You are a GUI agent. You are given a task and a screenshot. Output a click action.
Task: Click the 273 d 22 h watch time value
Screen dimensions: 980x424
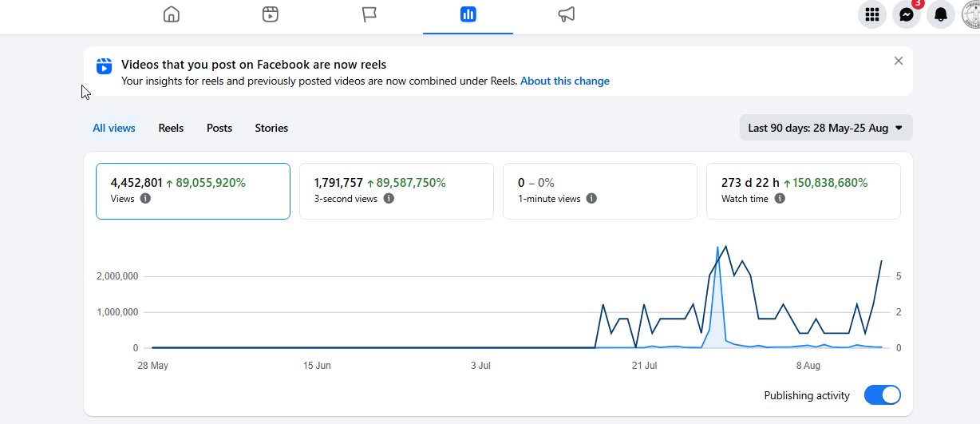click(x=750, y=183)
